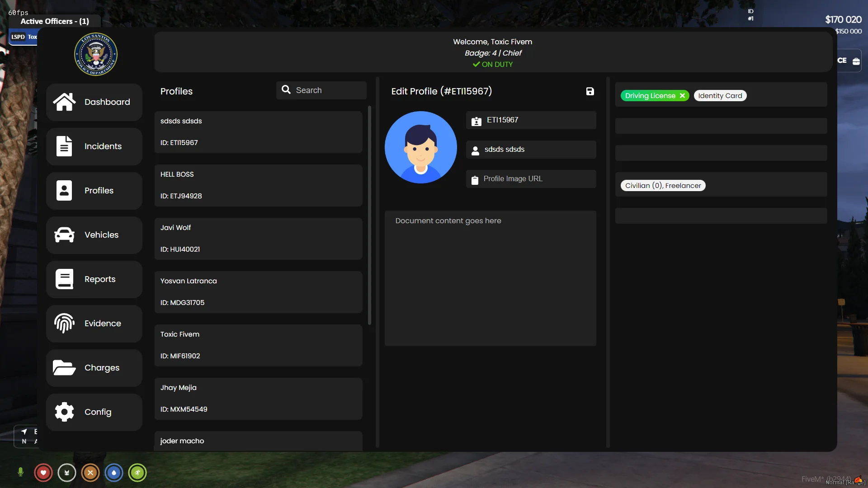Select the Civilian (0), Freelancer tag
The height and width of the screenshot is (488, 868).
663,186
